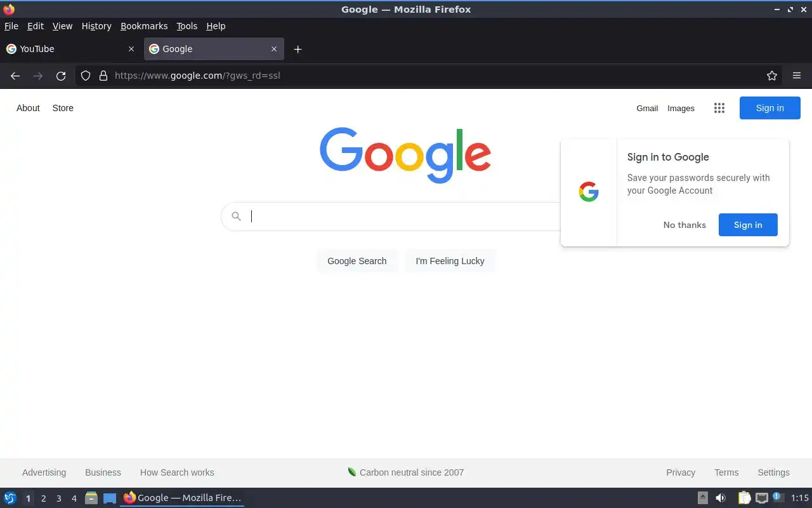The width and height of the screenshot is (812, 508).
Task: Open the Privacy footer link
Action: click(681, 472)
